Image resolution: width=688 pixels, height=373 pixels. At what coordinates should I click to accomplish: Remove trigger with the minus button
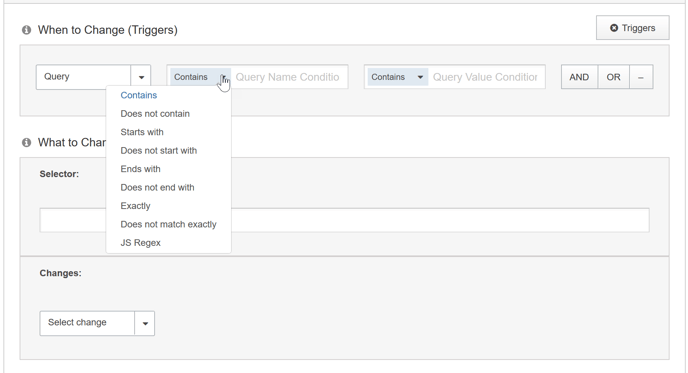(x=641, y=77)
